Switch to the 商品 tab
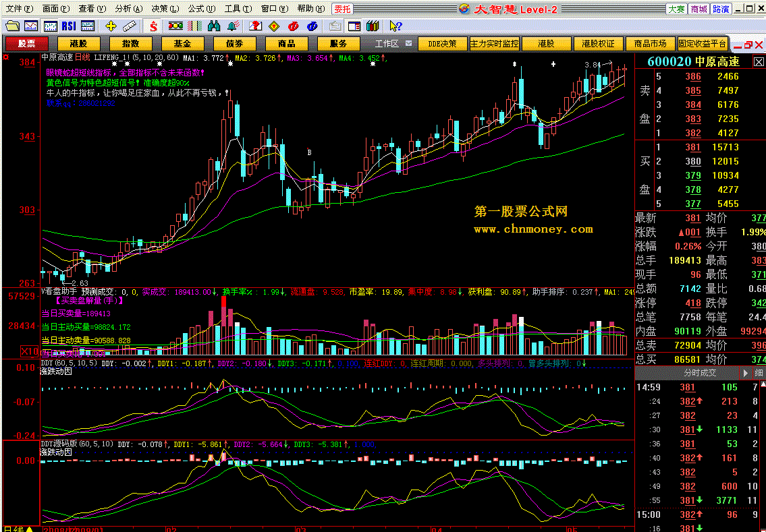Screen dimensions: 766x532 coord(287,43)
